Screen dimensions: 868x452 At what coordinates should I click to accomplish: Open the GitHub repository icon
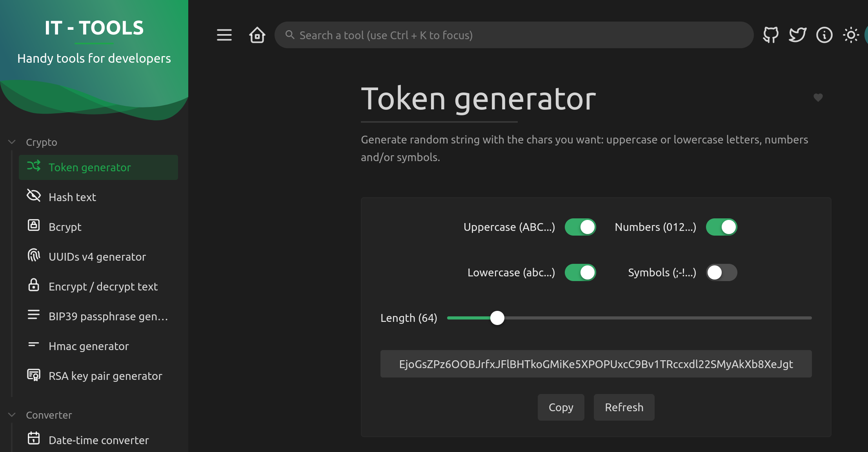[x=771, y=35]
